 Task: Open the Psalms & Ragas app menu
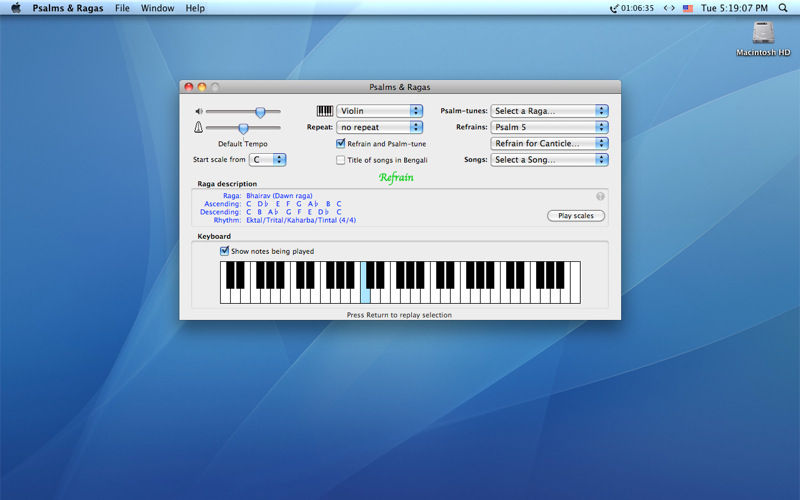pyautogui.click(x=67, y=8)
